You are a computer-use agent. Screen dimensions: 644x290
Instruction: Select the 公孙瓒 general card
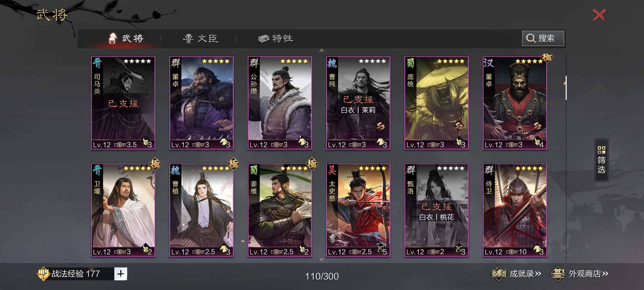click(280, 103)
